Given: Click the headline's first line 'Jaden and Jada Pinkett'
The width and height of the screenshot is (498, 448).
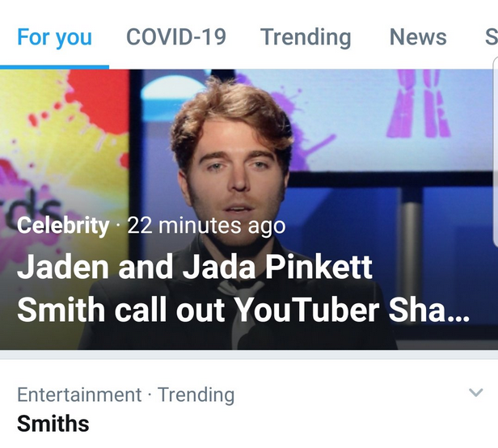Looking at the screenshot, I should tap(194, 268).
